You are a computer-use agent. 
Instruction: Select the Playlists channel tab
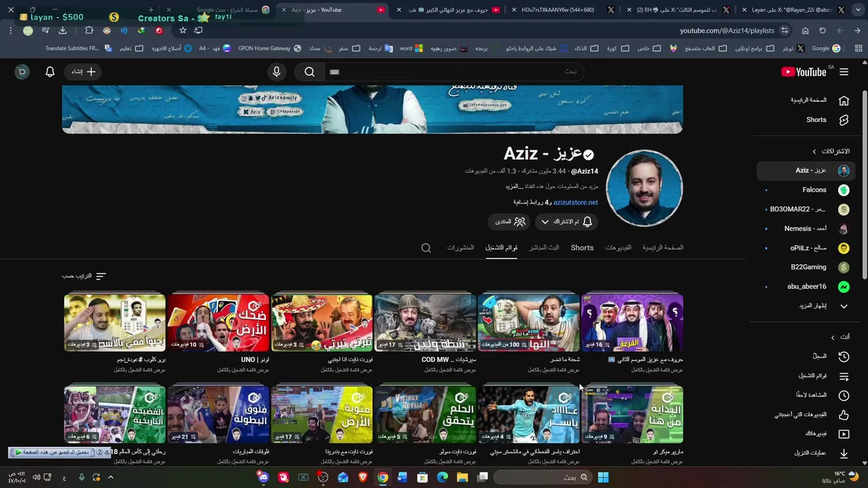pos(501,248)
